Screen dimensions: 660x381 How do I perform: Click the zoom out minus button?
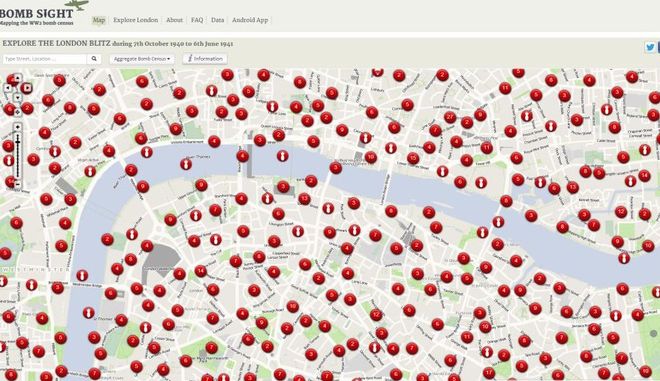coord(17,184)
